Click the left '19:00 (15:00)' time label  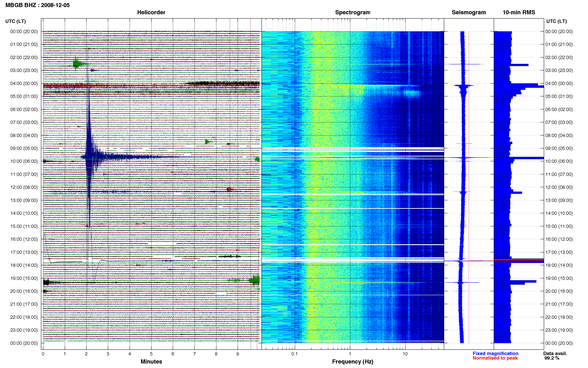[24, 278]
